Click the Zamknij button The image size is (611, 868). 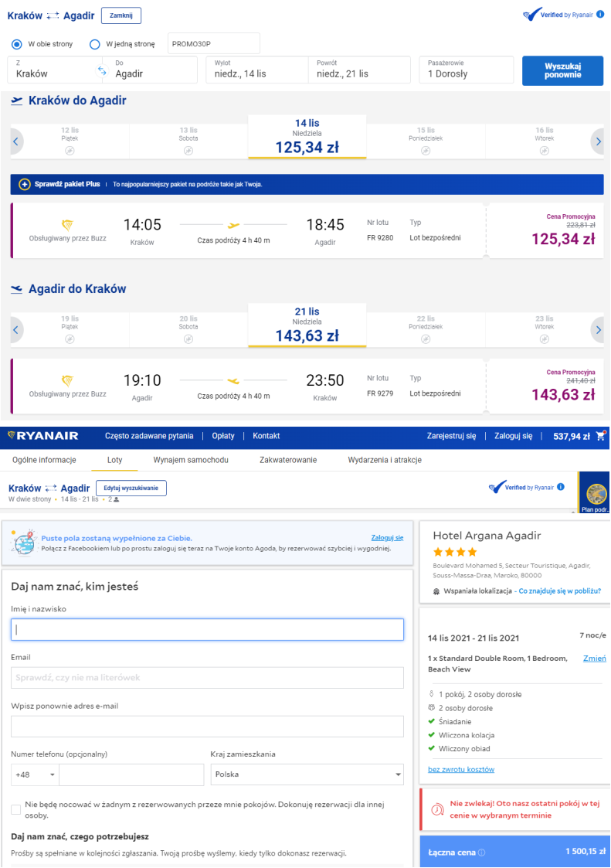(x=121, y=15)
